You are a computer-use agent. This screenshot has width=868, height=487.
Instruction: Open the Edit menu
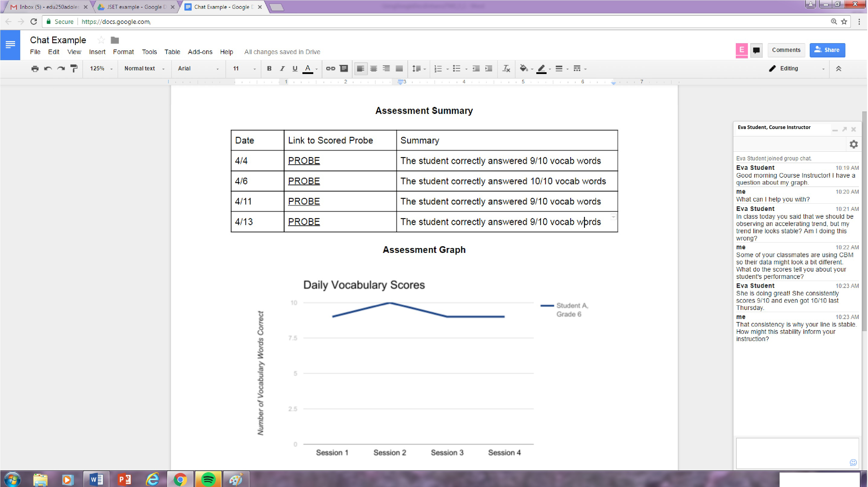pyautogui.click(x=54, y=52)
